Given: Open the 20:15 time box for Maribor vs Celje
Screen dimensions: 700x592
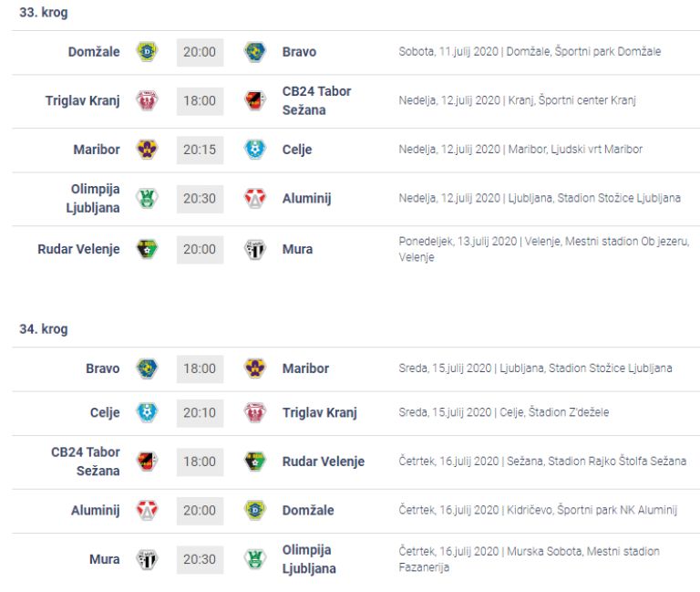Looking at the screenshot, I should (x=200, y=150).
